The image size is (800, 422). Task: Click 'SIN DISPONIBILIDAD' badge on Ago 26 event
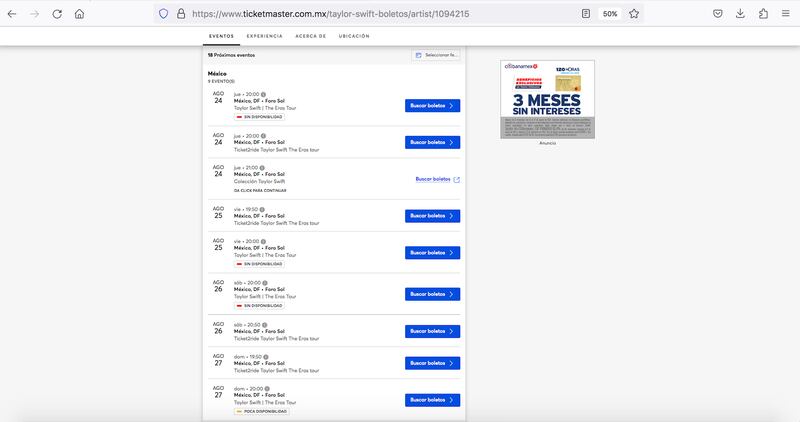(x=259, y=306)
